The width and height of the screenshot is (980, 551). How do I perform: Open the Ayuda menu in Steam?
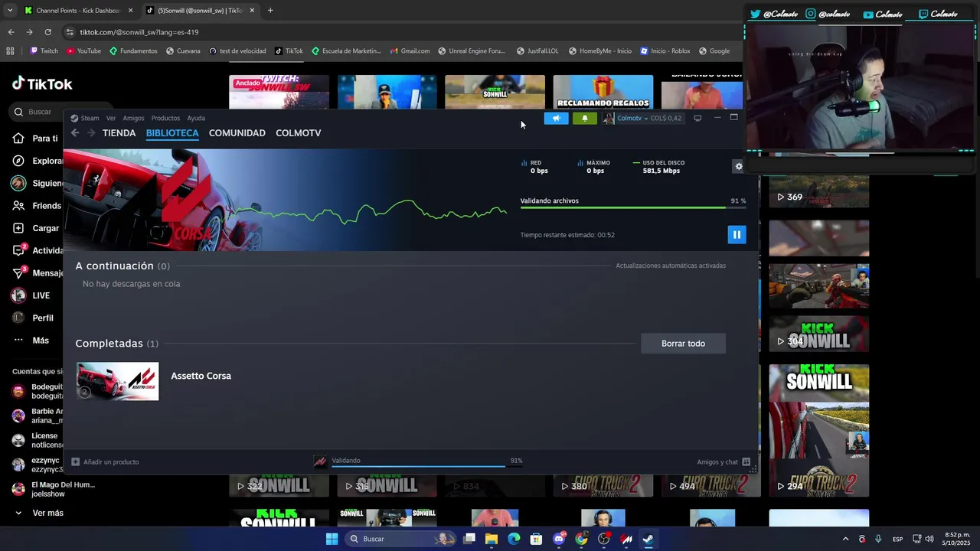tap(196, 118)
